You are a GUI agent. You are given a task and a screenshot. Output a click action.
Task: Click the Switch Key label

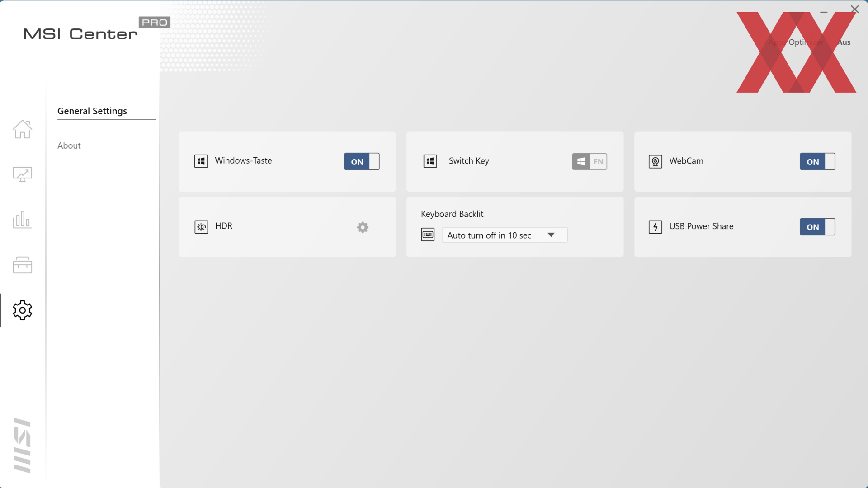pos(469,161)
